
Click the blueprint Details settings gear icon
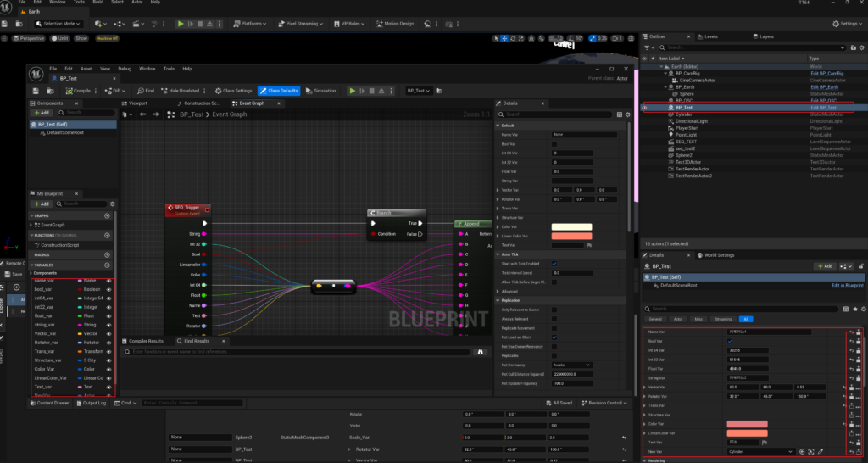click(x=628, y=114)
